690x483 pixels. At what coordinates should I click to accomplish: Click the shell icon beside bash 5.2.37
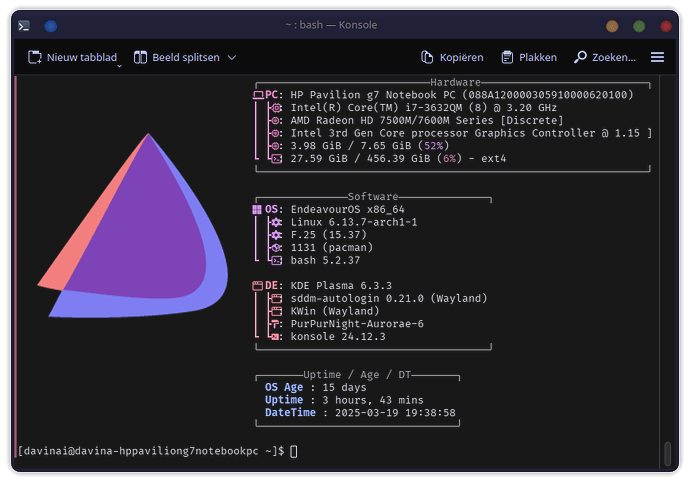pos(276,260)
